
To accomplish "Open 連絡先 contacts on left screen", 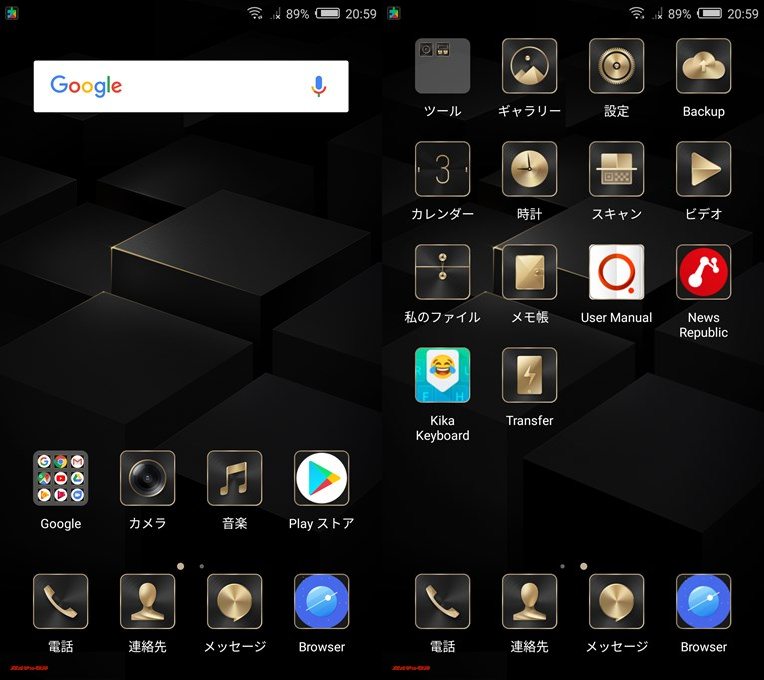I will pos(147,601).
